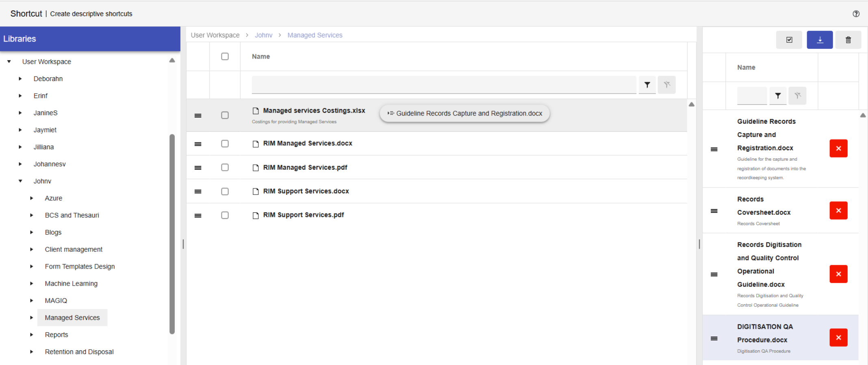Expand the Deborahn folder
Screen dimensions: 868x365
[x=20, y=79]
